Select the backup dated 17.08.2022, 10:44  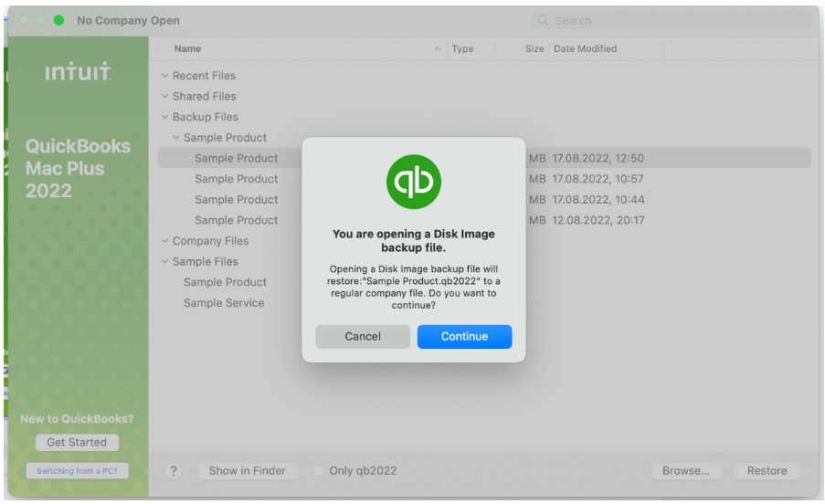(484, 200)
